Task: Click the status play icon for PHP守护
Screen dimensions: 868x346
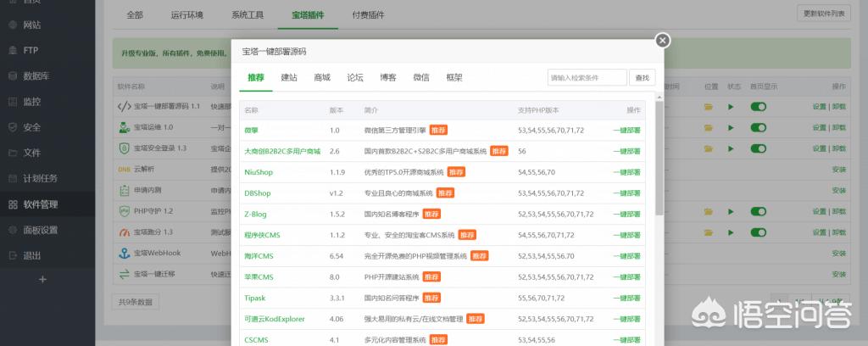Action: point(732,212)
